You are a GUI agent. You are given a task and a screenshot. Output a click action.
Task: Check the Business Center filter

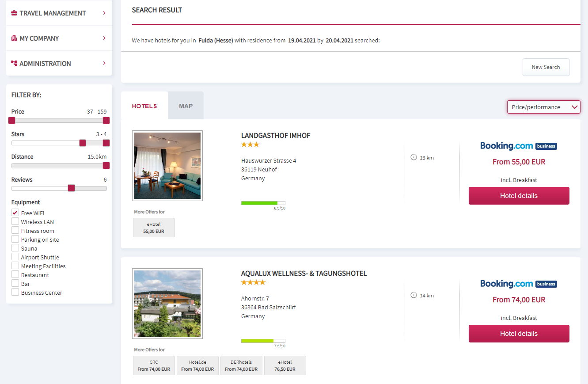point(15,292)
